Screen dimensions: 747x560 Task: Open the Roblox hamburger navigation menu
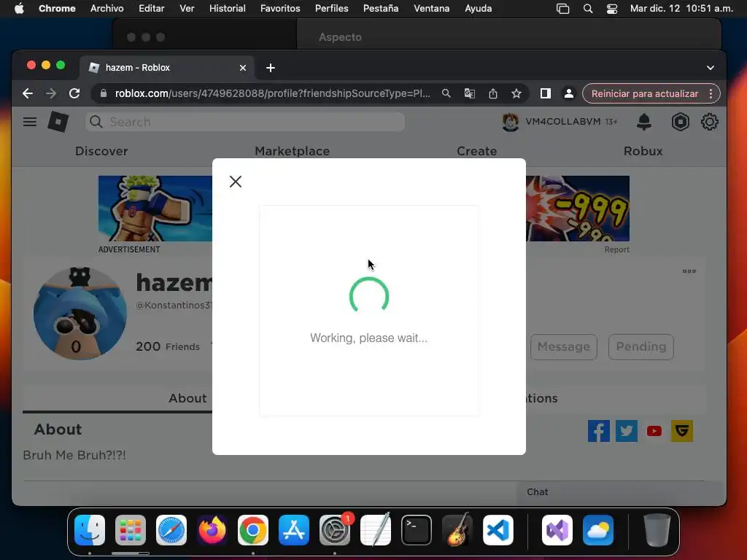pyautogui.click(x=29, y=122)
